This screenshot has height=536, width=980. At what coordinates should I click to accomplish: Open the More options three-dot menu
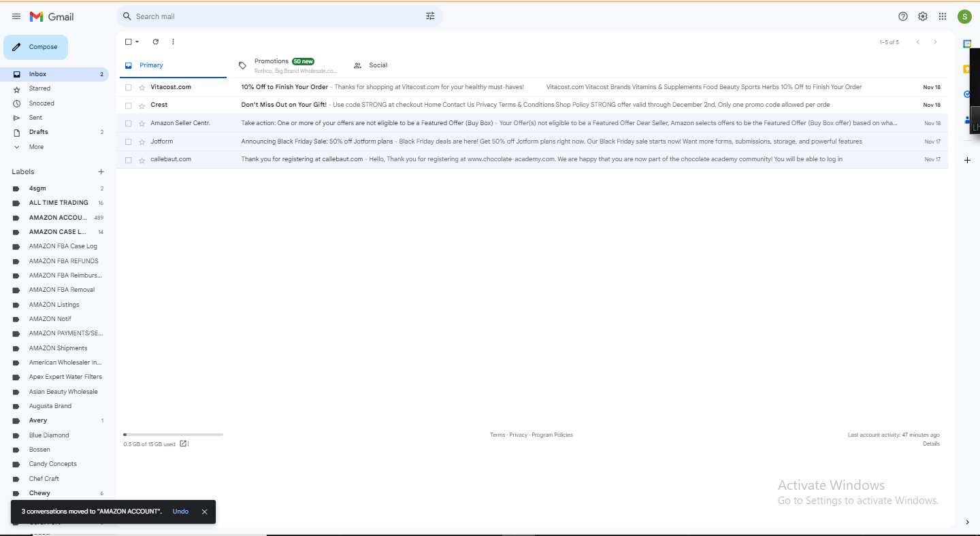(173, 41)
